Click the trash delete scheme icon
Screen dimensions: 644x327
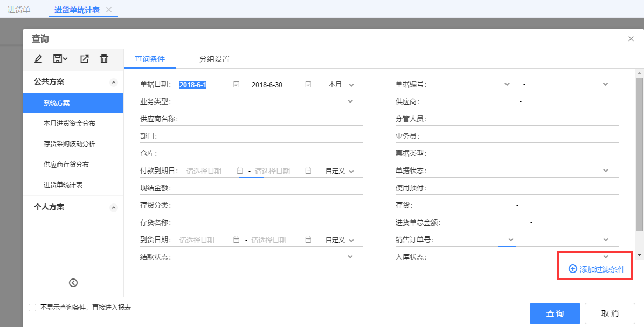104,59
